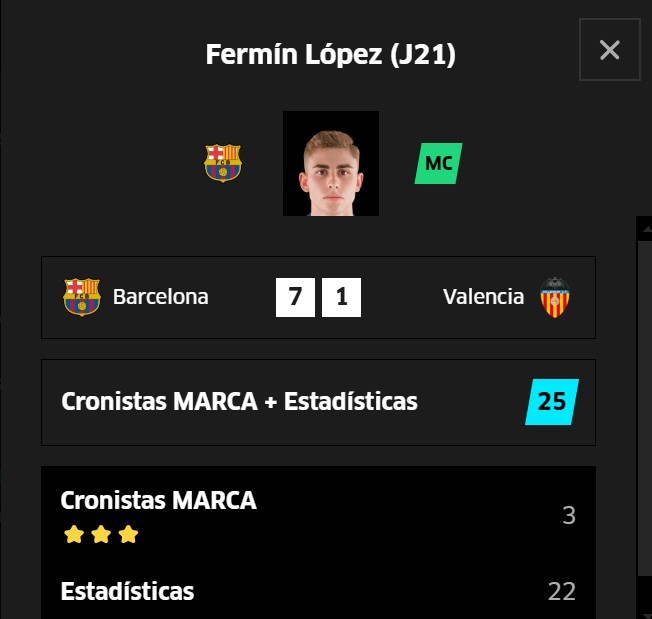This screenshot has height=619, width=652.
Task: Click the vertical scrollbar track
Action: click(645, 407)
